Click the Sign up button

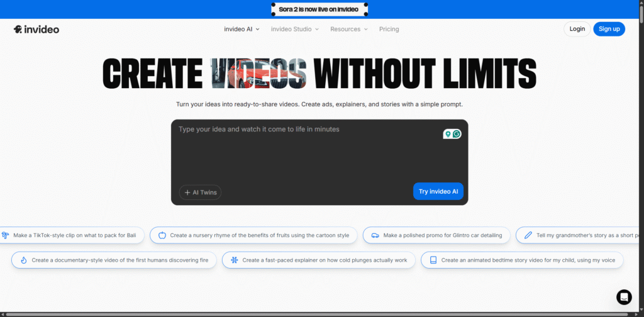(609, 29)
